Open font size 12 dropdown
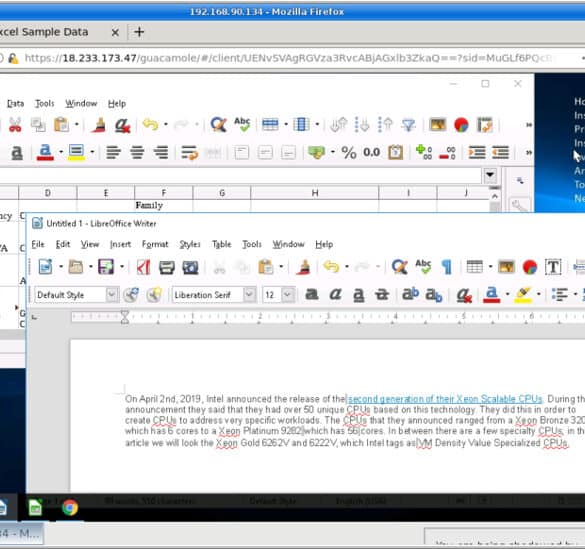This screenshot has height=549, width=585. [288, 295]
